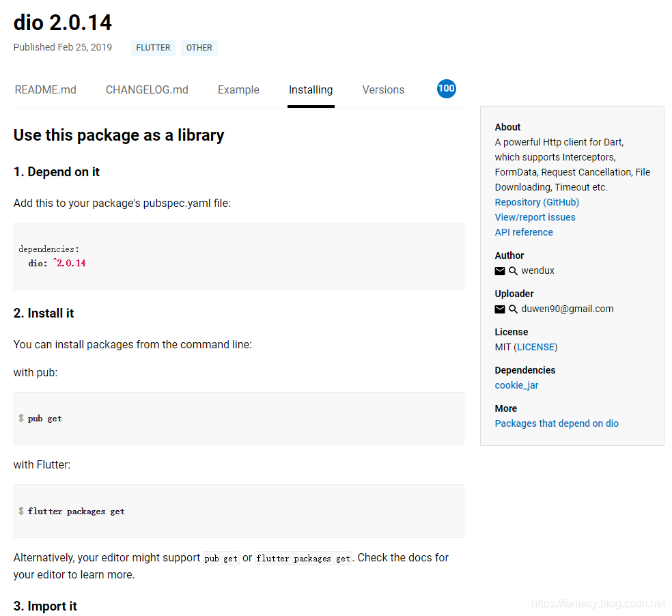Open the View/report issues link
Image resolution: width=672 pixels, height=616 pixels.
(535, 217)
